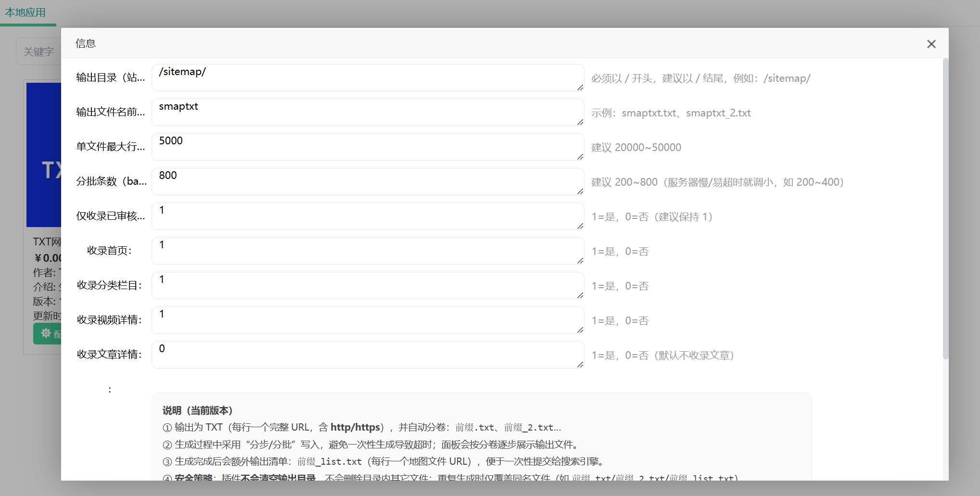Click label 分批条数（ba...
Screen dimensions: 980x496
click(x=111, y=181)
